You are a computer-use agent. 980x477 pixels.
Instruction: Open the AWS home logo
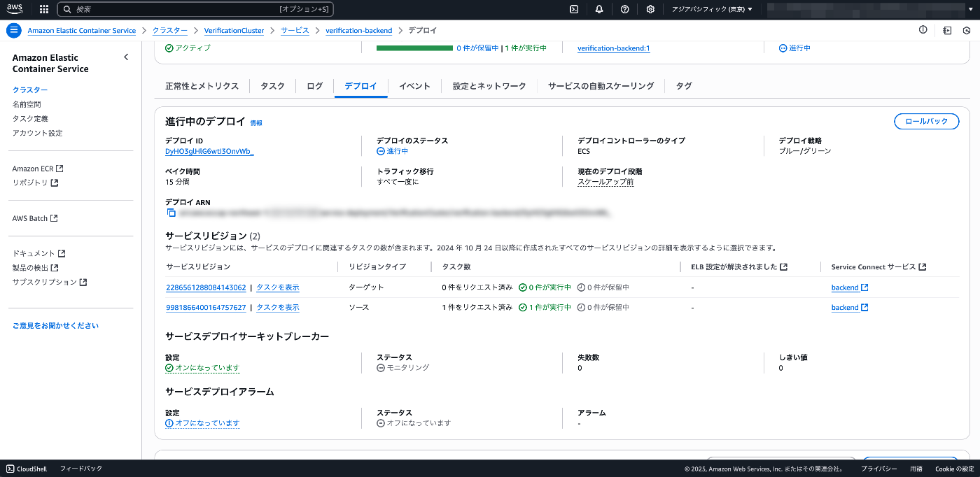point(15,9)
